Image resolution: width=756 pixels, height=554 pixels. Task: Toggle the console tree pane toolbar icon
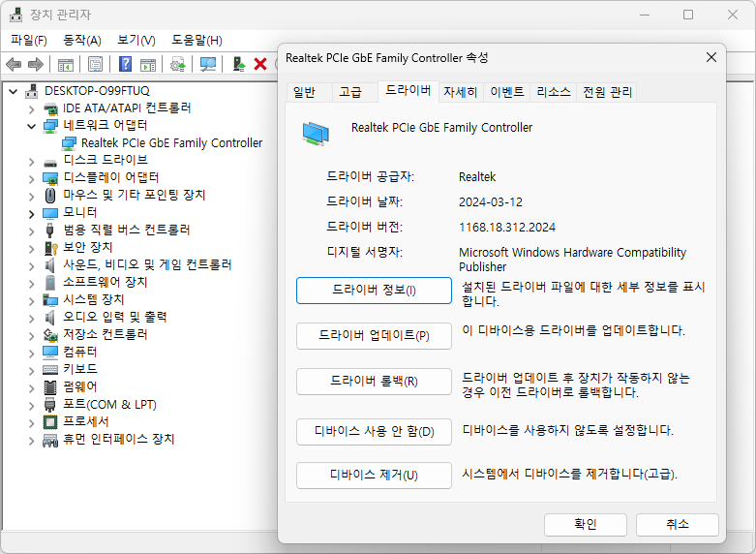click(x=66, y=64)
